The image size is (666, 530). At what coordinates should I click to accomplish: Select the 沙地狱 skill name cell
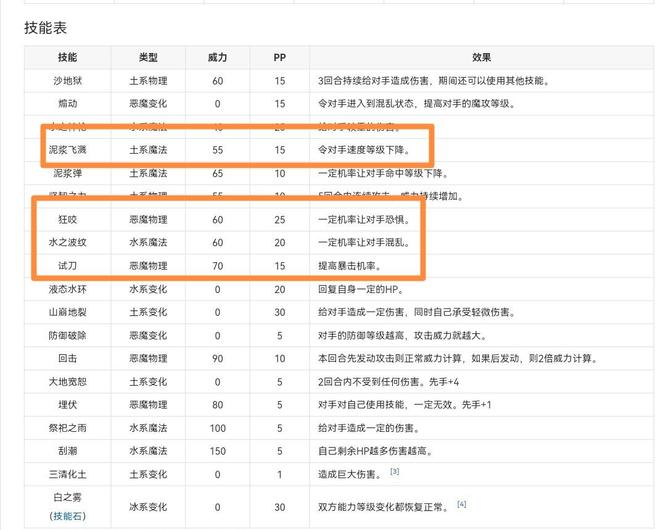point(67,81)
